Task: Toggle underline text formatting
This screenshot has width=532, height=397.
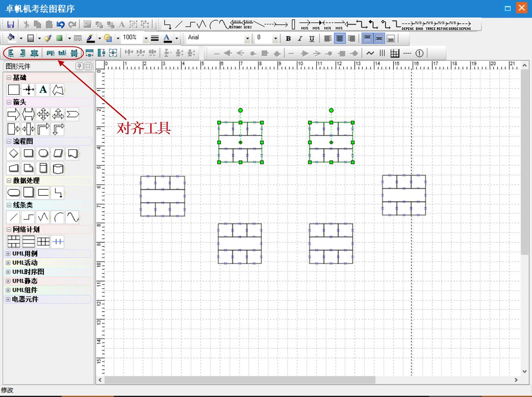Action: coord(312,39)
